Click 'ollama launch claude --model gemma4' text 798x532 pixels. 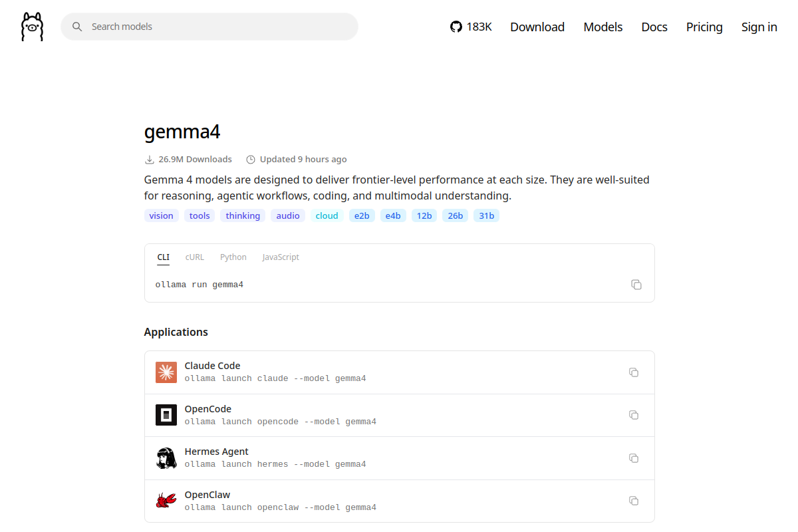(275, 378)
